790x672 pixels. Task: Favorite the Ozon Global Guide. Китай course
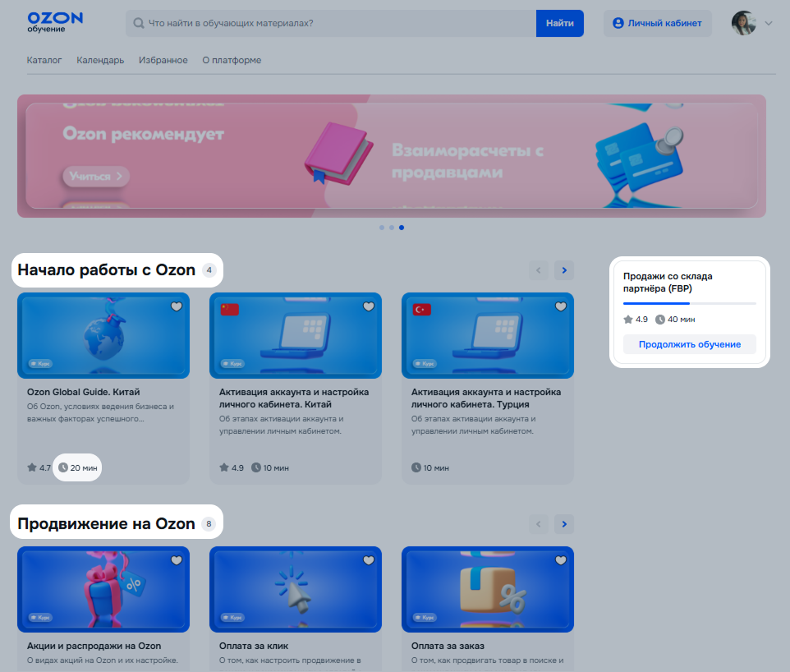click(177, 306)
